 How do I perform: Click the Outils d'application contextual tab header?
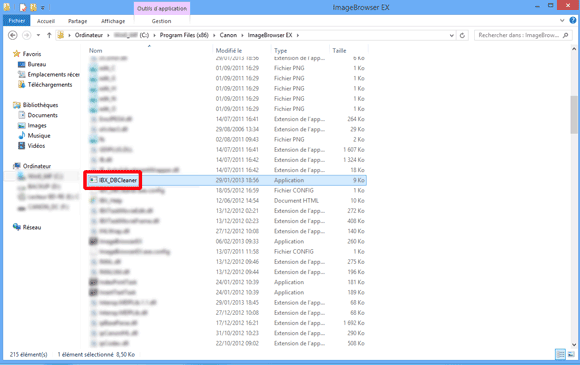tap(162, 8)
